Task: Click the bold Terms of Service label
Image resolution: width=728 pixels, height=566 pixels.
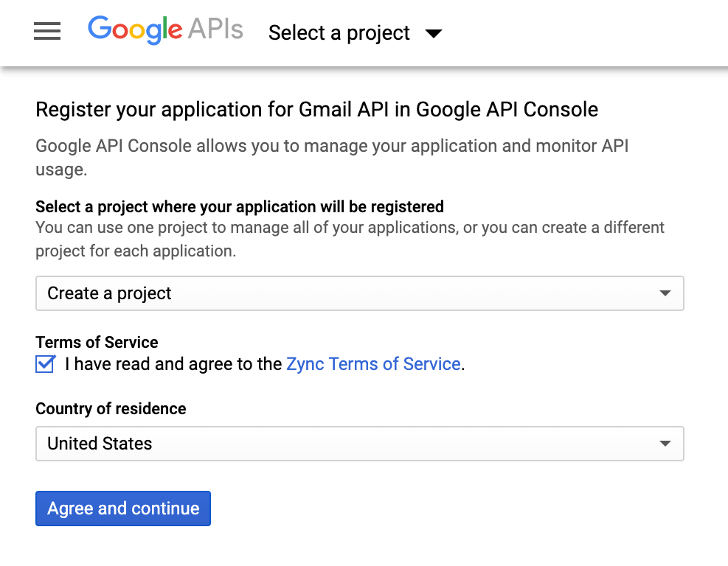Action: pyautogui.click(x=97, y=342)
